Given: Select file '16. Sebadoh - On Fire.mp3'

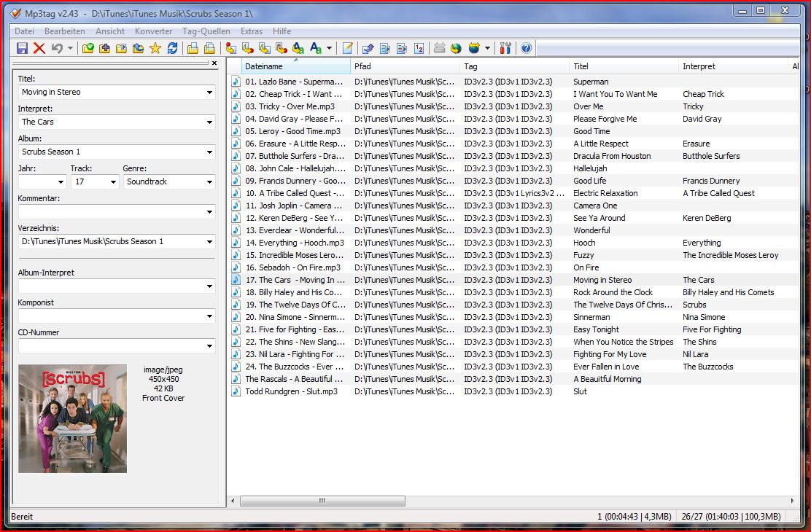Looking at the screenshot, I should point(292,267).
